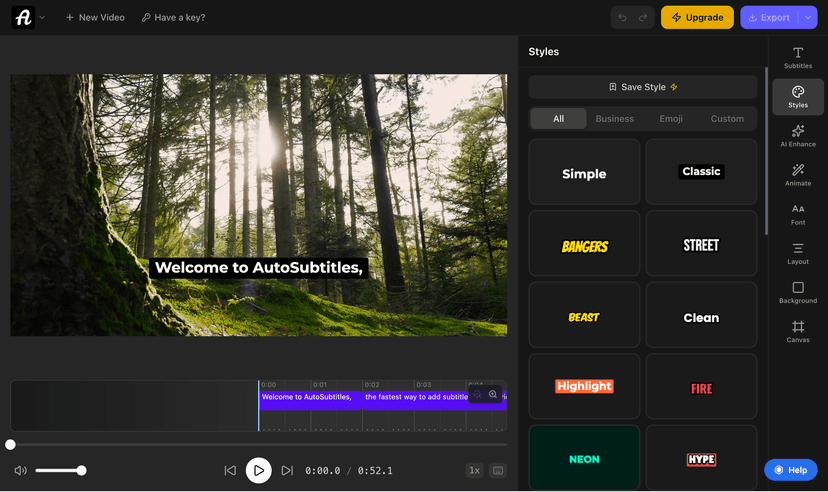Click the 0:03 timeline ruler mark
828x492 pixels.
click(424, 385)
